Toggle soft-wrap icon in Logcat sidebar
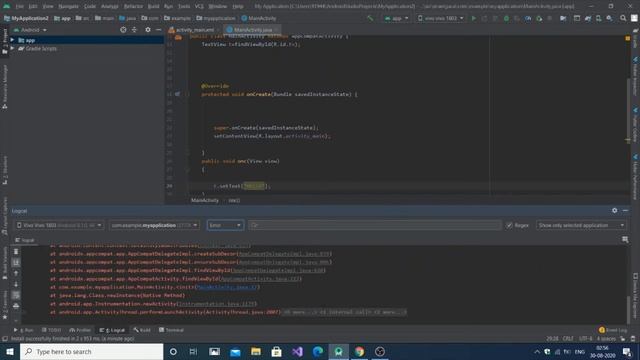 click(x=16, y=295)
